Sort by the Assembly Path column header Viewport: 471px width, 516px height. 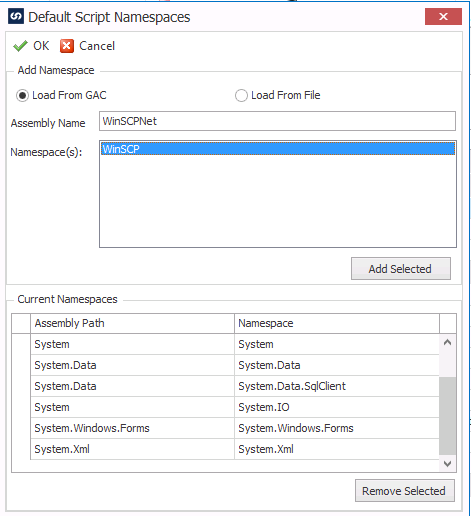(132, 323)
